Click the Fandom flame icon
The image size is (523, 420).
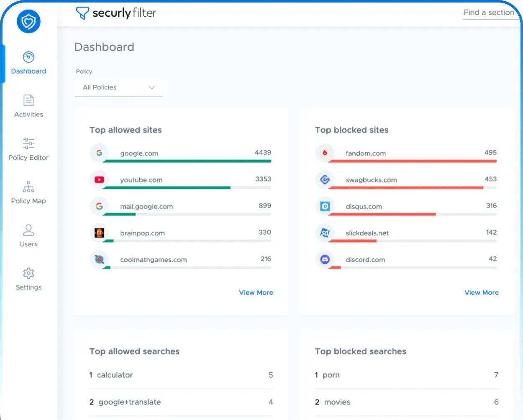pos(325,153)
